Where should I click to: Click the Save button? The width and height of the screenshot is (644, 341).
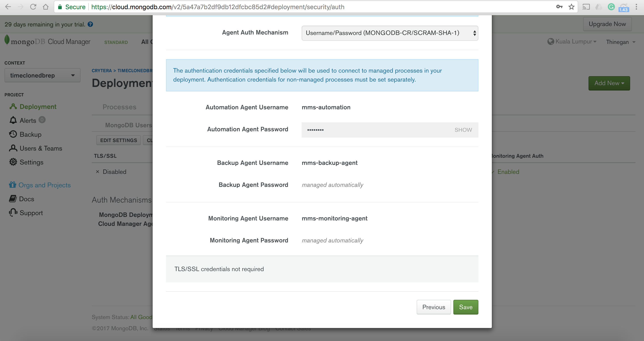(x=465, y=307)
